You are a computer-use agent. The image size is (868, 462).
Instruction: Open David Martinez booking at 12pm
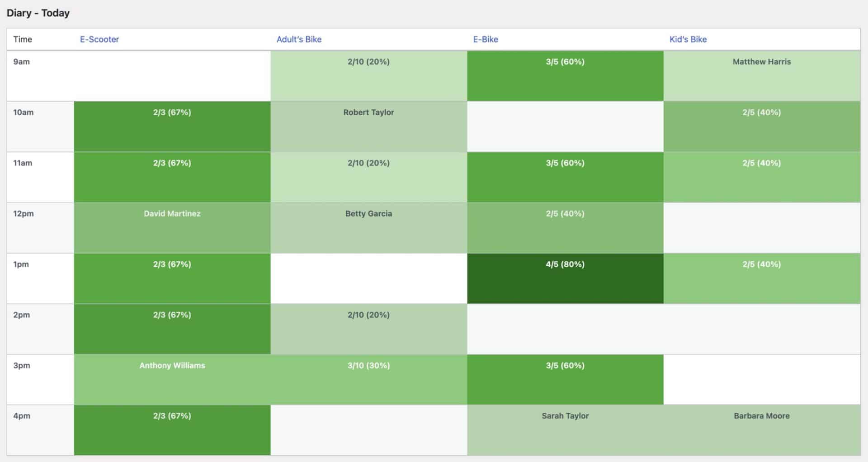tap(172, 228)
